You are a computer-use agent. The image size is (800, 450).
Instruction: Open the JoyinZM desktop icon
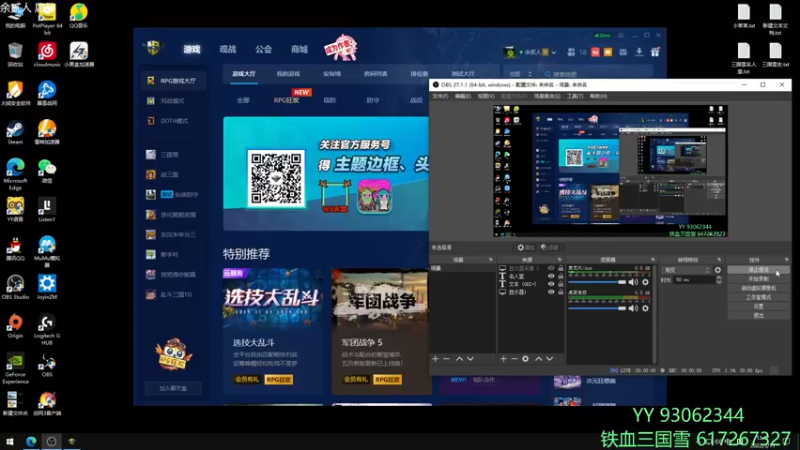pos(46,287)
